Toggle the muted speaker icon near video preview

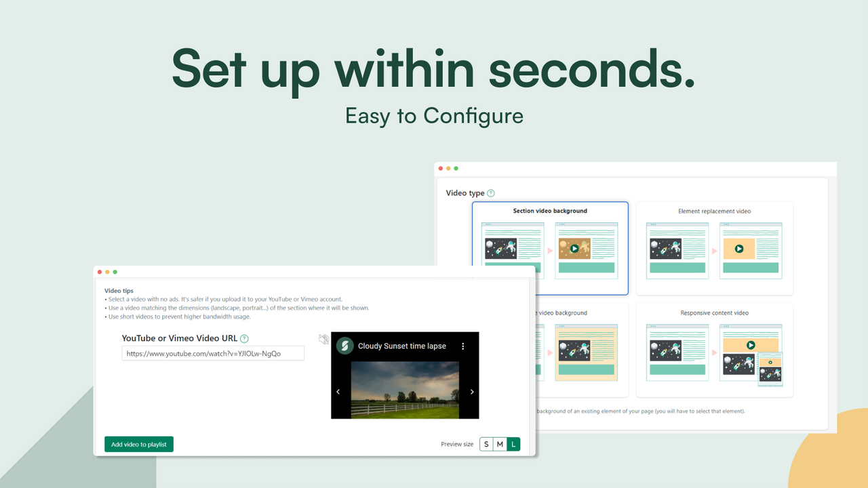(x=324, y=339)
